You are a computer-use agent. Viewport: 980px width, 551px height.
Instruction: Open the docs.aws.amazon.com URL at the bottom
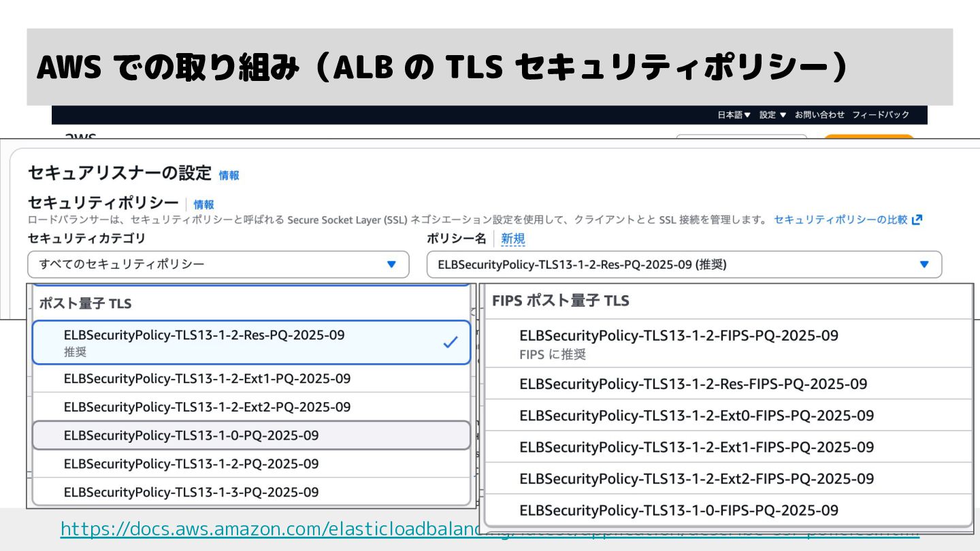(x=272, y=529)
